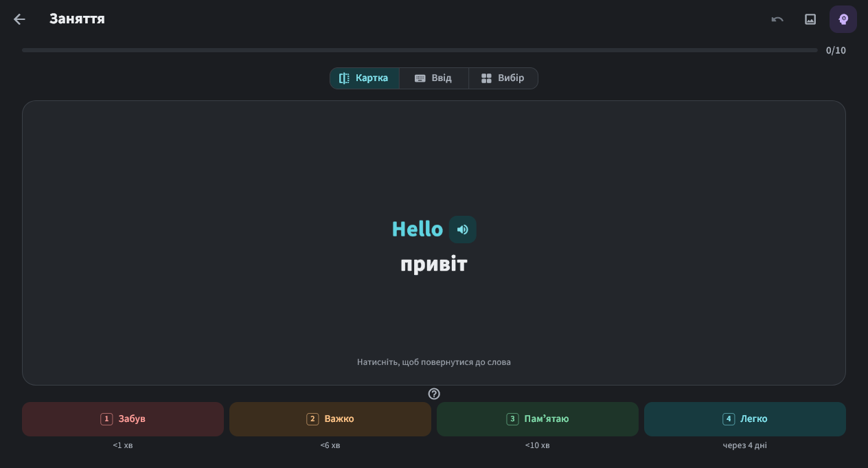
Task: Click the '<10 хв' interval label
Action: pyautogui.click(x=538, y=445)
